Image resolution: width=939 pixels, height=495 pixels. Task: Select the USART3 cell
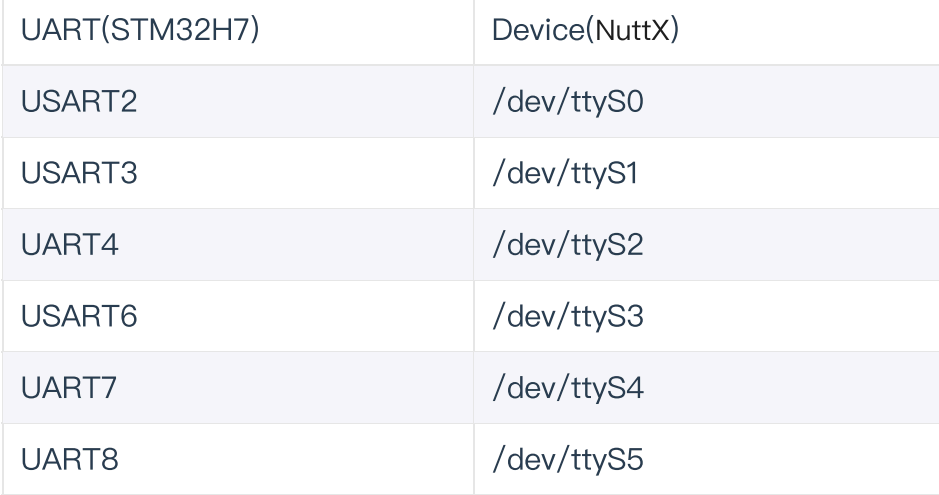click(x=68, y=173)
